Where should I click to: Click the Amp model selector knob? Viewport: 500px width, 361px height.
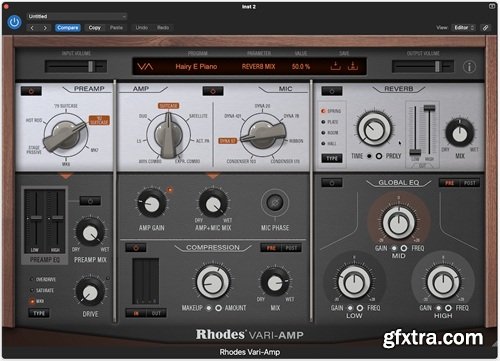[x=168, y=134]
